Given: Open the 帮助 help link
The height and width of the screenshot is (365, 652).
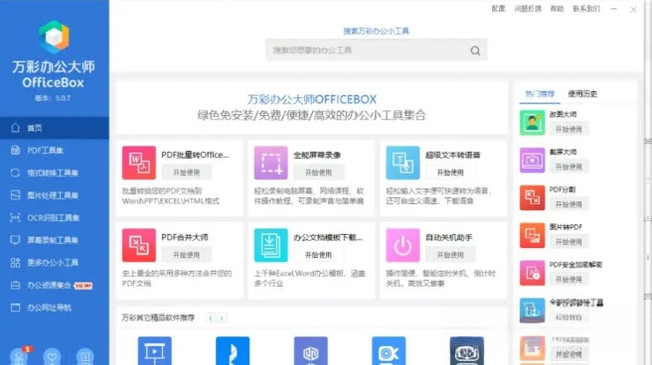Looking at the screenshot, I should 557,9.
